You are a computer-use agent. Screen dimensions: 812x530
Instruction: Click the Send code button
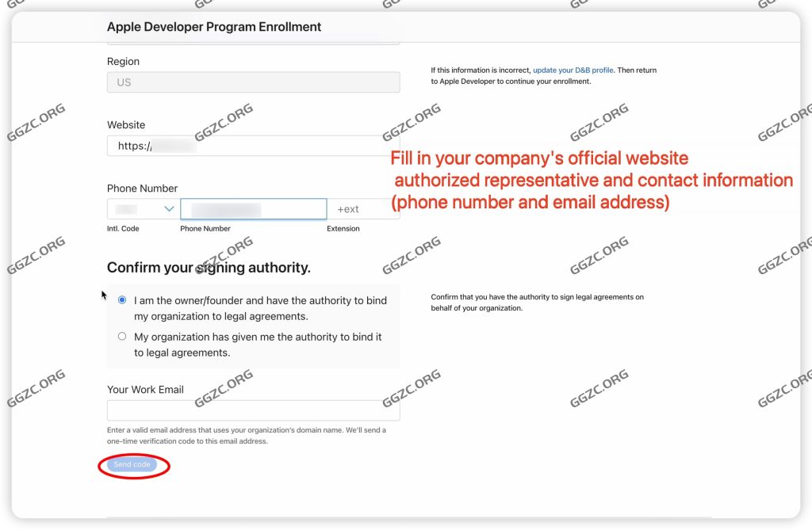132,465
